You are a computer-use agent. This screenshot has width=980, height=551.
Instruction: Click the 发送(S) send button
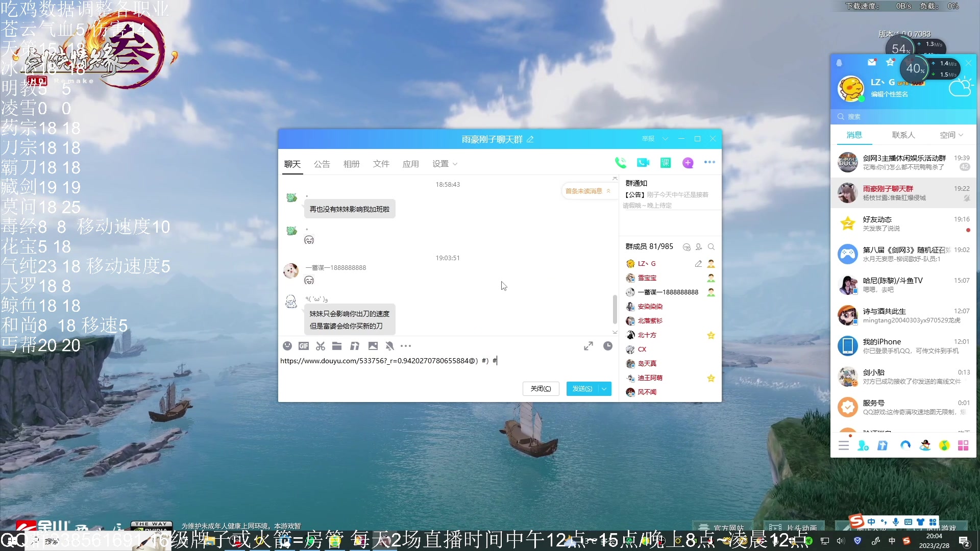pyautogui.click(x=582, y=389)
